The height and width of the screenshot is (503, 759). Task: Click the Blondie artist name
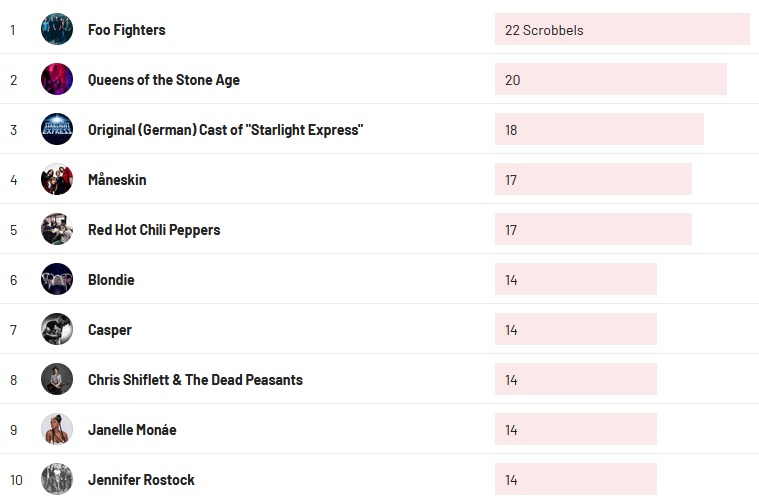point(111,280)
